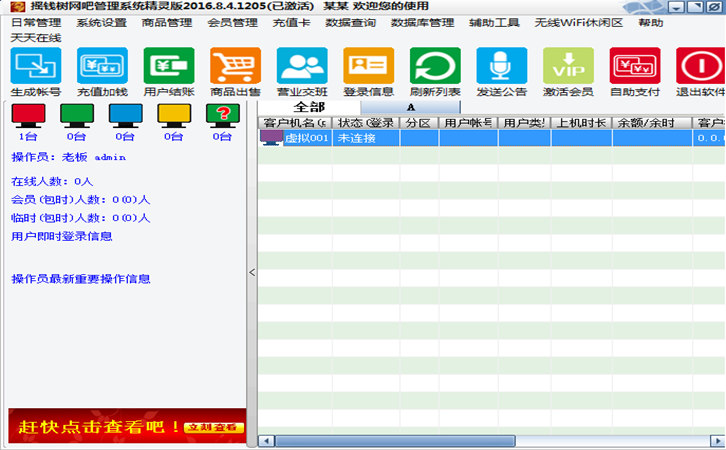Click the 生成帐号 toolbar icon

(36, 66)
